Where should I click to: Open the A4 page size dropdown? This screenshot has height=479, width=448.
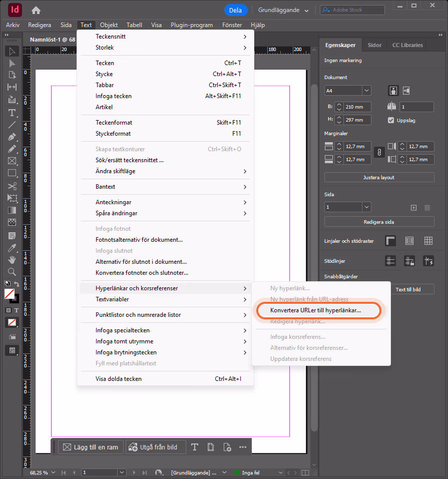tap(348, 91)
